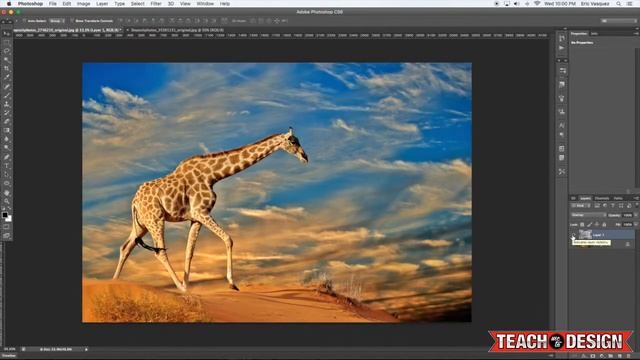Select the History Brush tool

coord(6,113)
